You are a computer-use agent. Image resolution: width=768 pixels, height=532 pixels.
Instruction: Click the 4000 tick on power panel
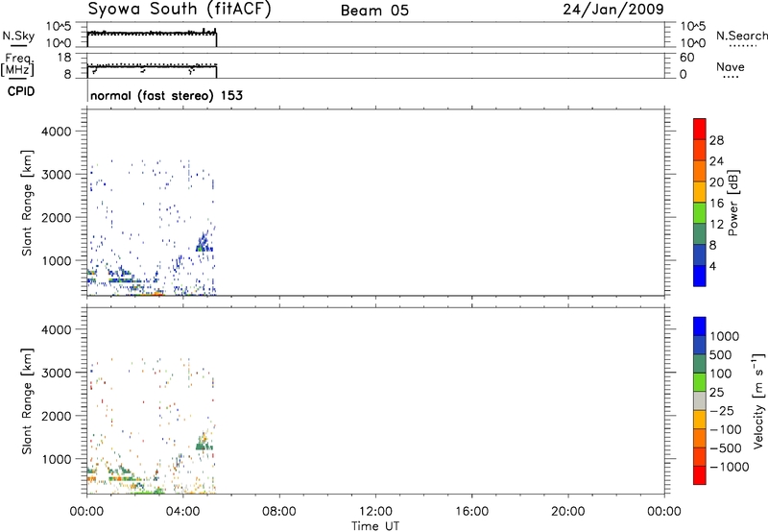tap(56, 132)
